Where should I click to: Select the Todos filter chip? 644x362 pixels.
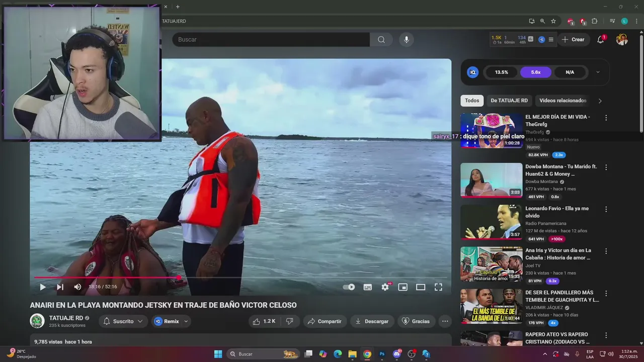[x=472, y=101]
